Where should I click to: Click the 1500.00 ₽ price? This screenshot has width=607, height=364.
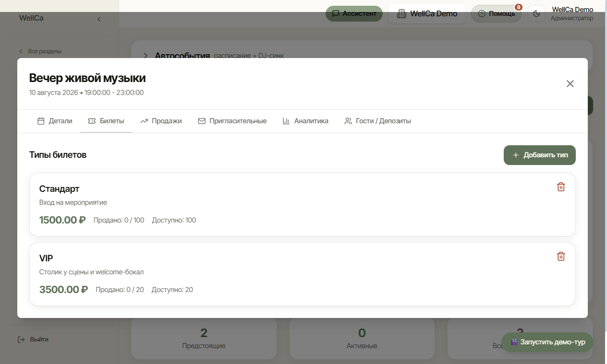click(x=62, y=220)
